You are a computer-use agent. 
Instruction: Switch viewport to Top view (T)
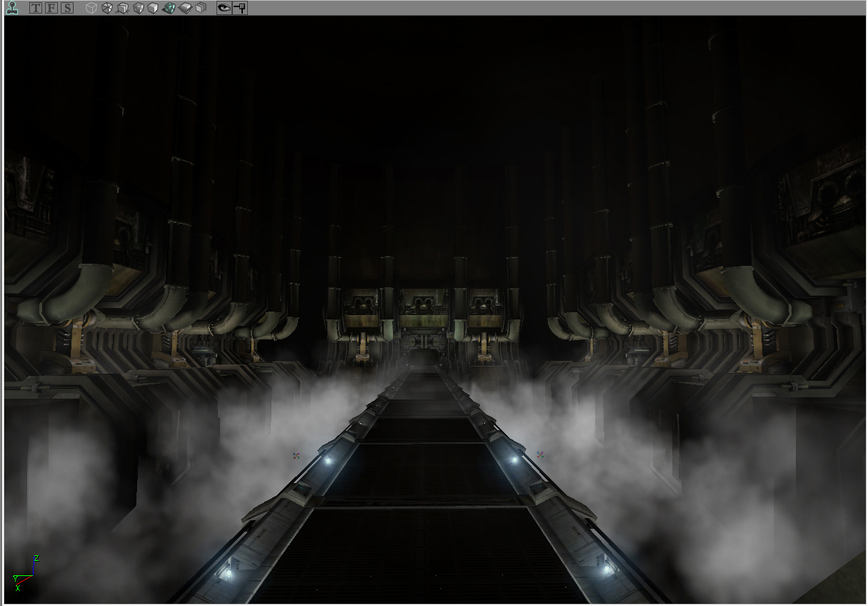[x=36, y=9]
